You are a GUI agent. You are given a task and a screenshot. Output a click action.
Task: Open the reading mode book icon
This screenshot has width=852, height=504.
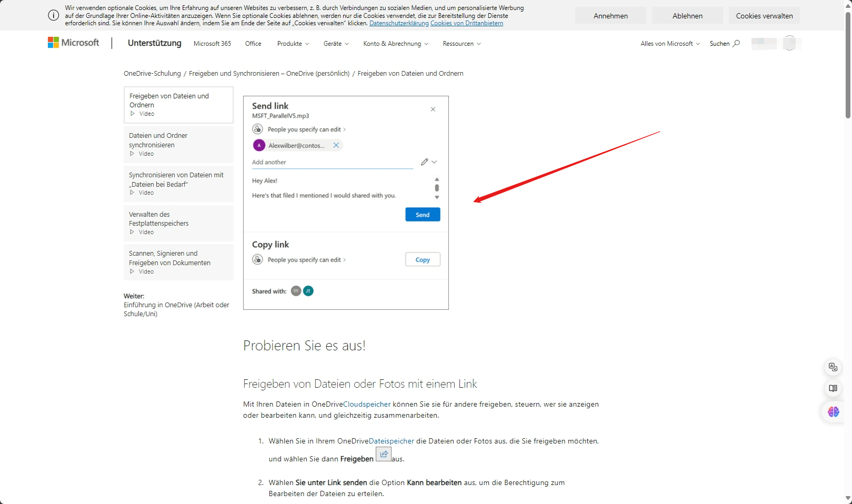point(833,389)
